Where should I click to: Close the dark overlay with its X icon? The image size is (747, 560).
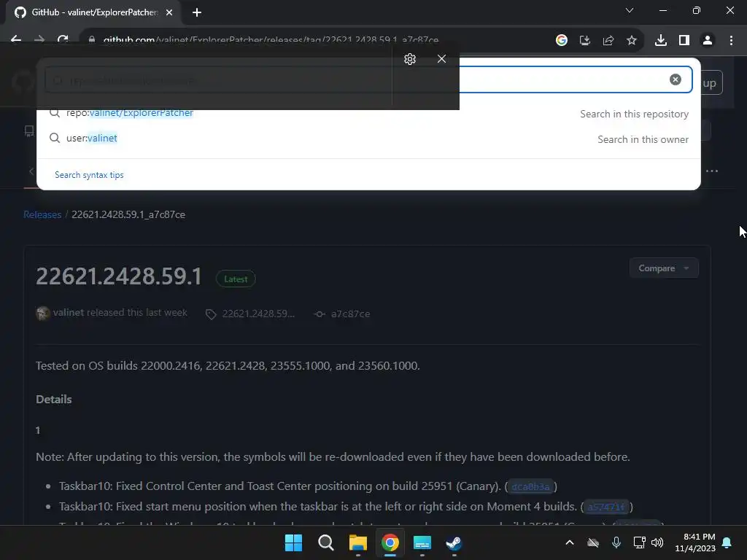pos(441,59)
